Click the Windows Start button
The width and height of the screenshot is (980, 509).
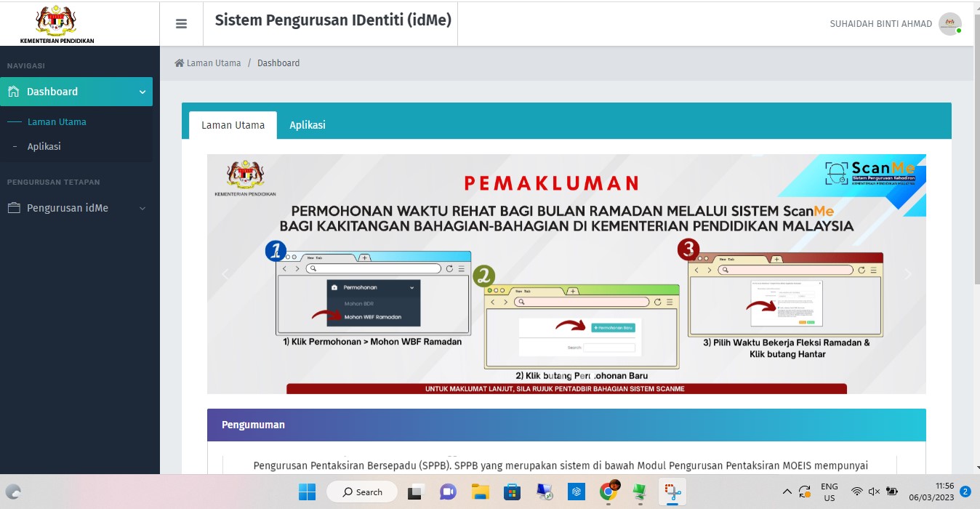tap(307, 492)
